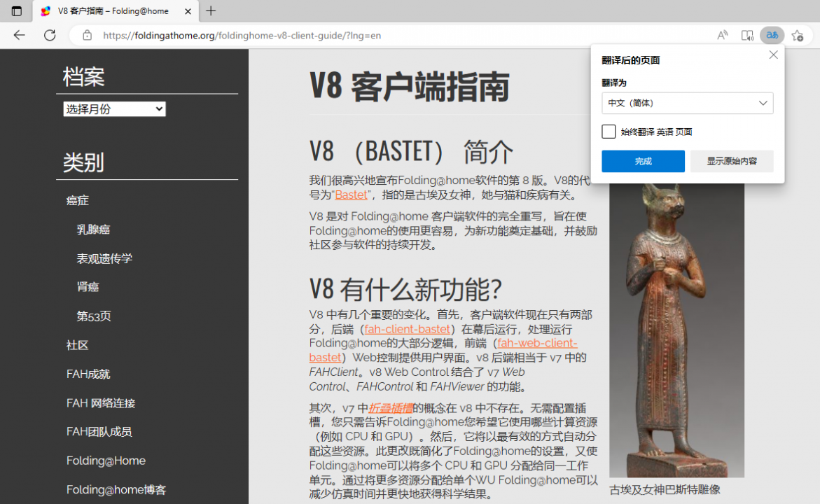Open the Bastet hyperlink
This screenshot has width=820, height=504.
tap(351, 195)
